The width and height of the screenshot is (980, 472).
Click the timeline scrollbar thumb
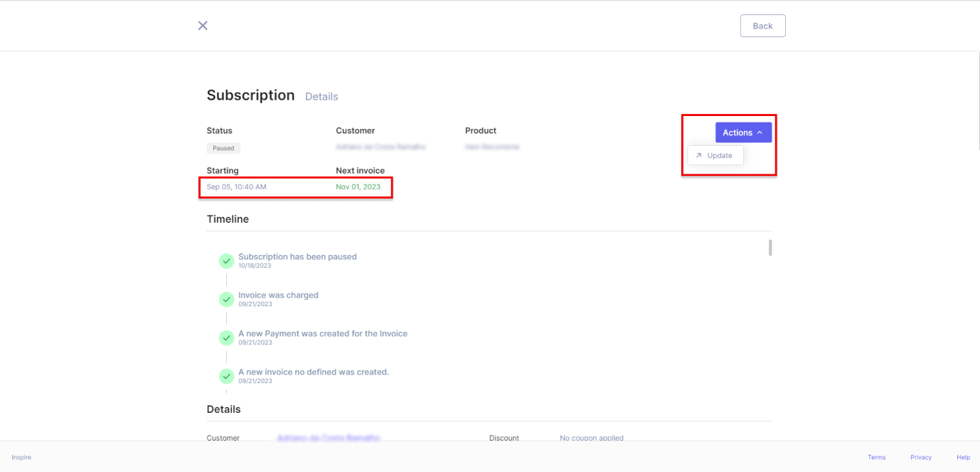[x=770, y=248]
